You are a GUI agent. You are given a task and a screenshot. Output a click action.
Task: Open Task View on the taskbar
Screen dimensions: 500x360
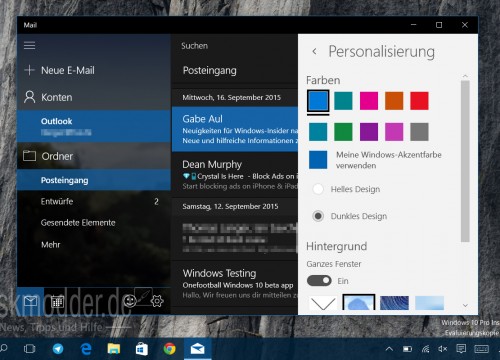click(30, 349)
